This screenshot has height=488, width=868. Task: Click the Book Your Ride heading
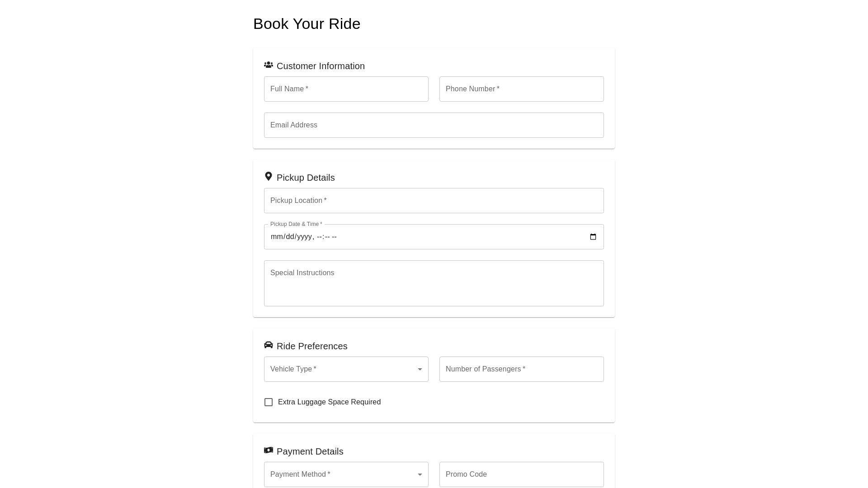307,24
